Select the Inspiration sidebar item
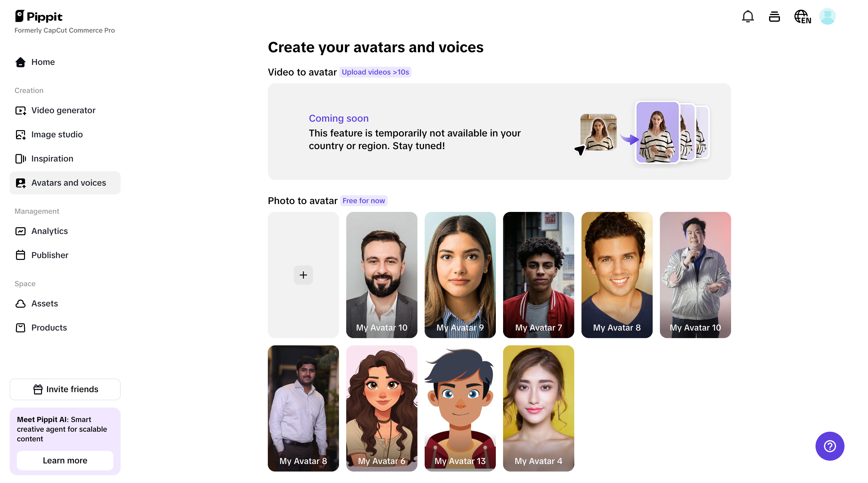The height and width of the screenshot is (483, 868). click(52, 158)
